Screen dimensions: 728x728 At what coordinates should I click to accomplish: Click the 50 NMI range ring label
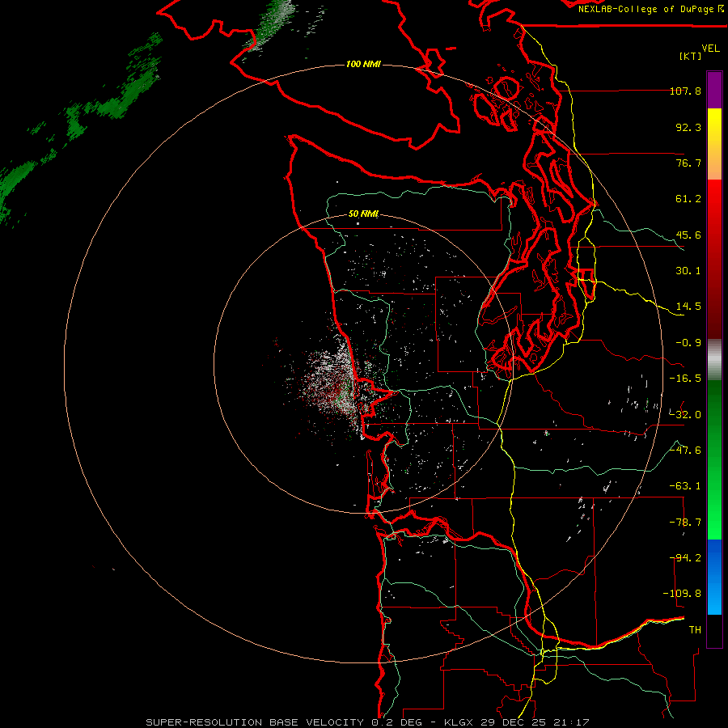click(363, 214)
